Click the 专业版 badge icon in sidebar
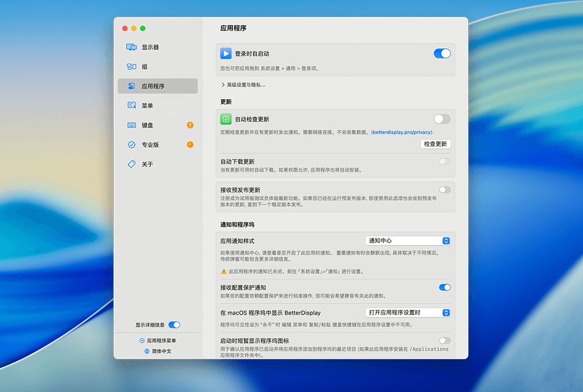The height and width of the screenshot is (392, 583). 131,144
